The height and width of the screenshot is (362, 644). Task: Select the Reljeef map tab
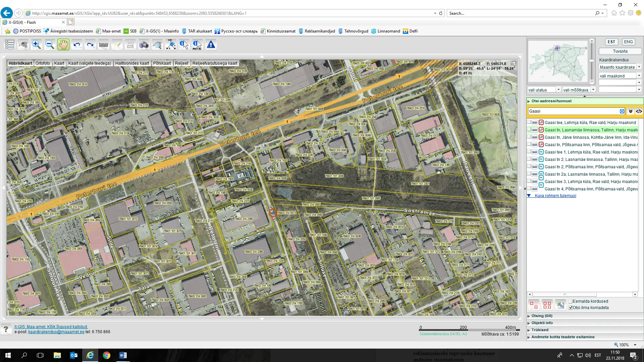pyautogui.click(x=181, y=63)
